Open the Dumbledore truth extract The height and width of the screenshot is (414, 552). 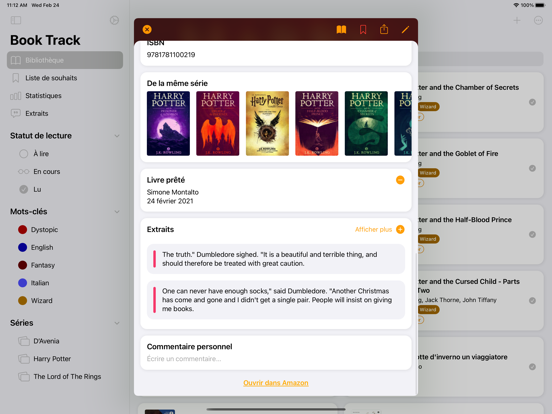click(276, 259)
